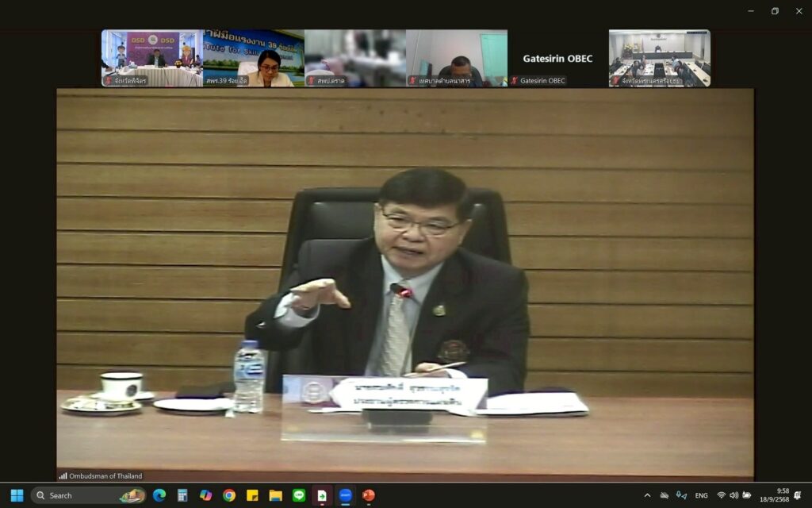Open Sticky Notes from the taskbar

coord(252,495)
